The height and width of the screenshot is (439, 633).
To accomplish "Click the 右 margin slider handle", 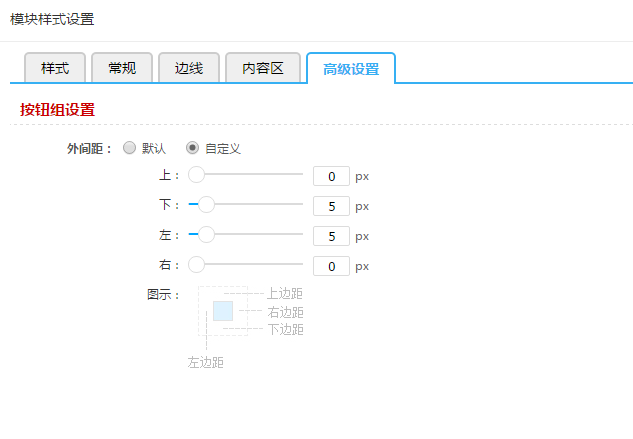I will point(197,265).
